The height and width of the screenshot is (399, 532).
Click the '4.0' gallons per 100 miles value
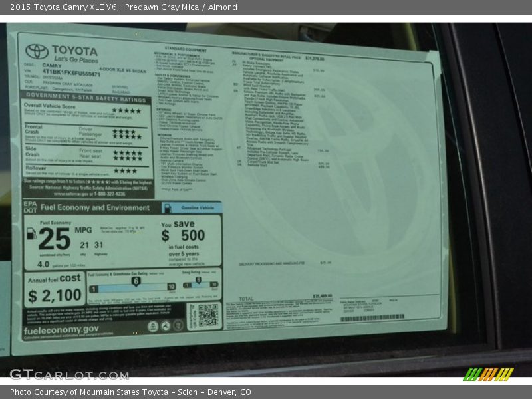coord(43,264)
